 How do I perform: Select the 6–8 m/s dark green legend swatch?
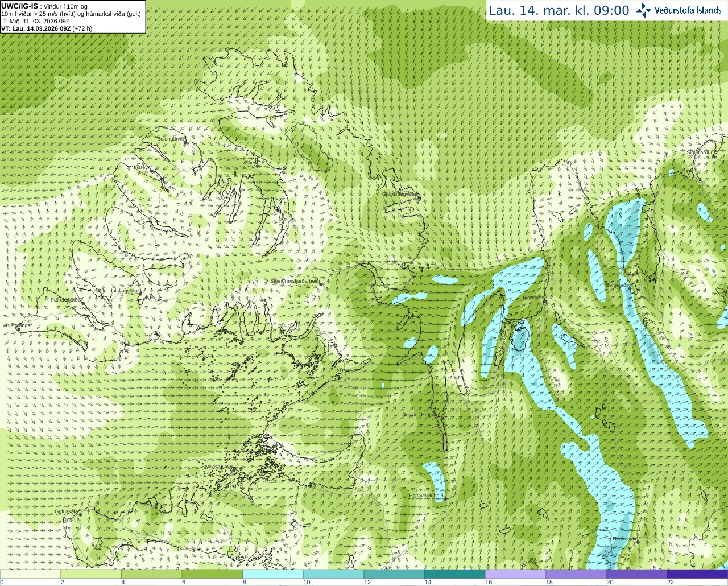click(212, 573)
